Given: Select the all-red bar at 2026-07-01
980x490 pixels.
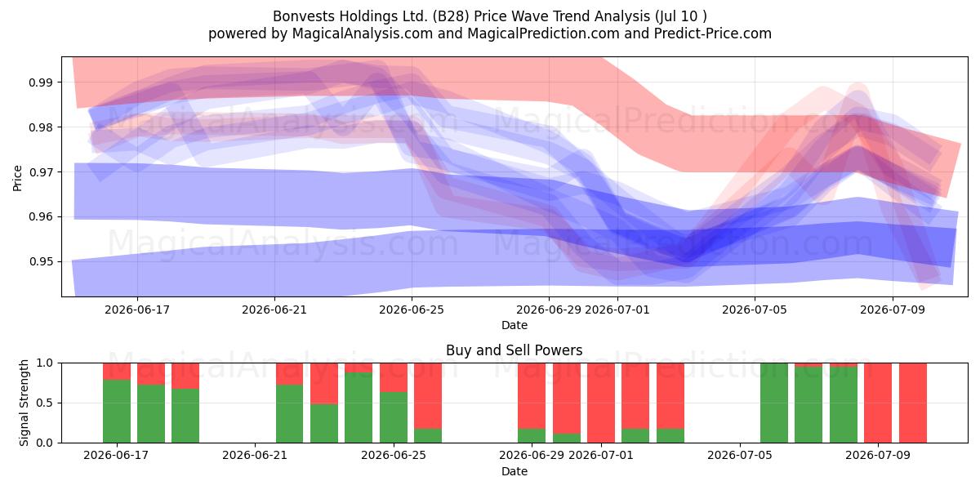Looking at the screenshot, I should click(x=601, y=403).
